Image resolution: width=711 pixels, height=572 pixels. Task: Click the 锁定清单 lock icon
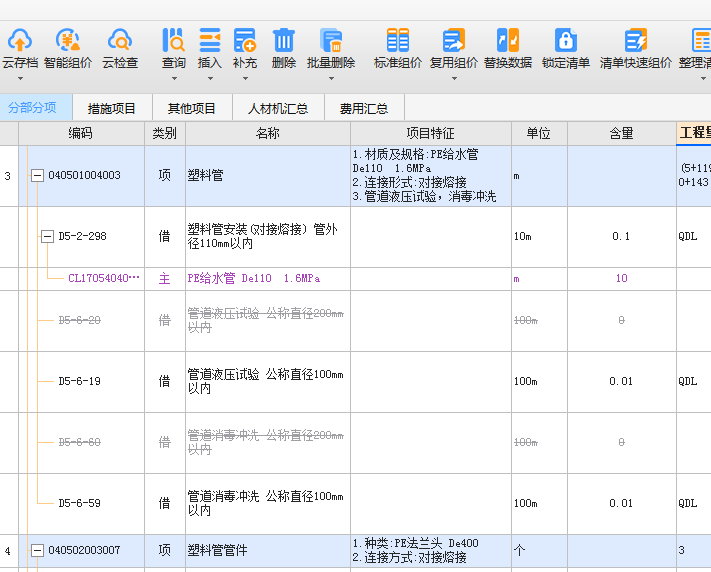[566, 40]
